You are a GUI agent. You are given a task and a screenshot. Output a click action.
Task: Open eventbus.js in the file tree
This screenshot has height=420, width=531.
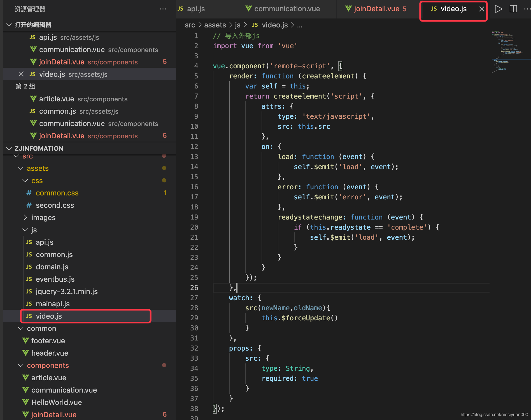coord(90,279)
